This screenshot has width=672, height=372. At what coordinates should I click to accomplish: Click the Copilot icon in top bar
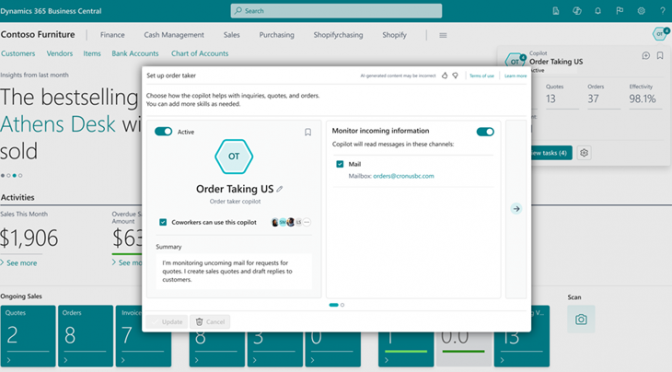[x=577, y=11]
